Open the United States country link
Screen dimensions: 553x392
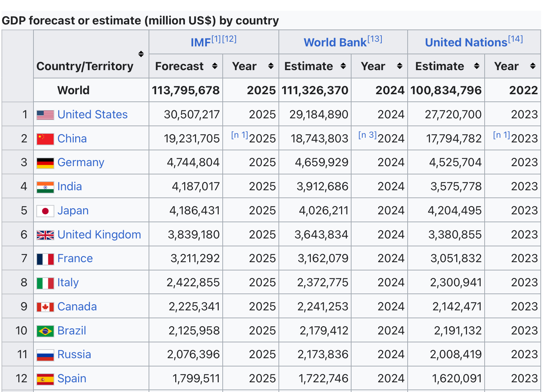coord(92,114)
